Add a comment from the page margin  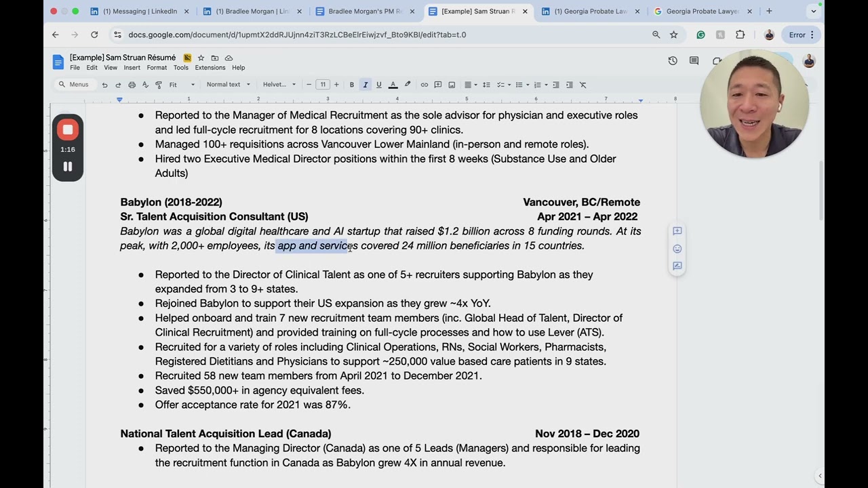(x=677, y=231)
